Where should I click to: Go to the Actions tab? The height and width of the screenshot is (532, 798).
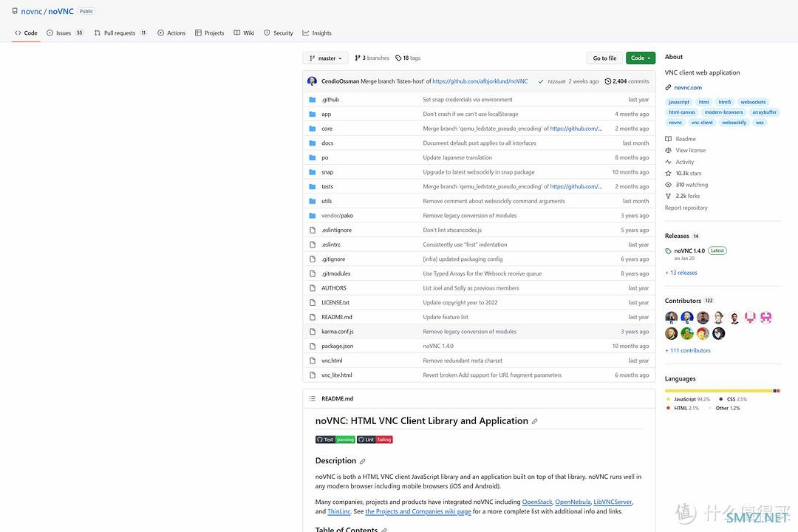pos(171,33)
